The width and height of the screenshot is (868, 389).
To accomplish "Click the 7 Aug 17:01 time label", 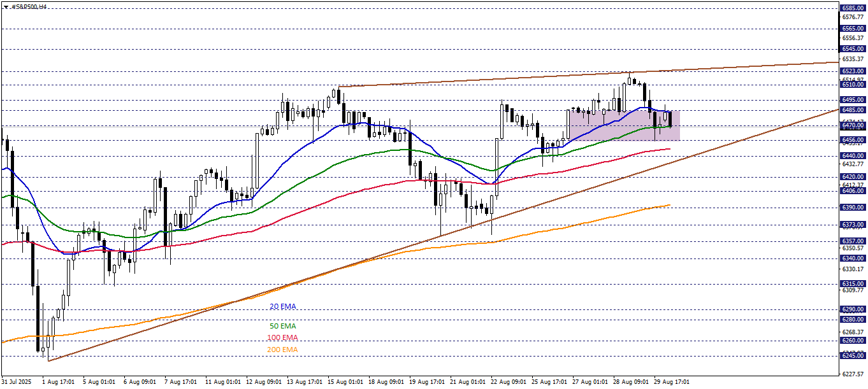I will coord(180,382).
